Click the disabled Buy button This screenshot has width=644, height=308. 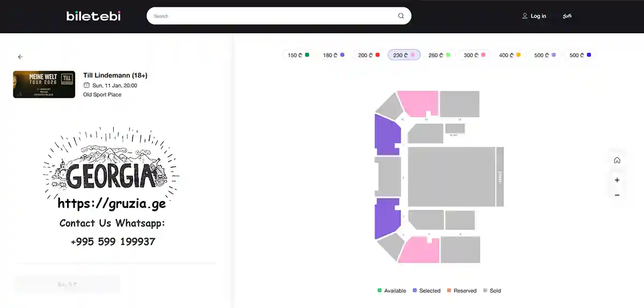click(x=67, y=284)
